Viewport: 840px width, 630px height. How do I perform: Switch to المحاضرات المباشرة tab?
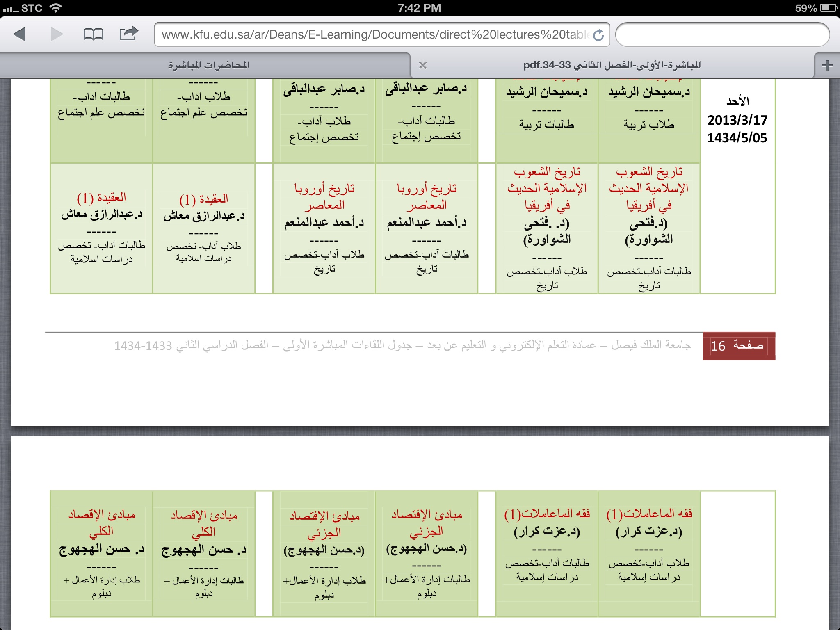click(x=208, y=65)
